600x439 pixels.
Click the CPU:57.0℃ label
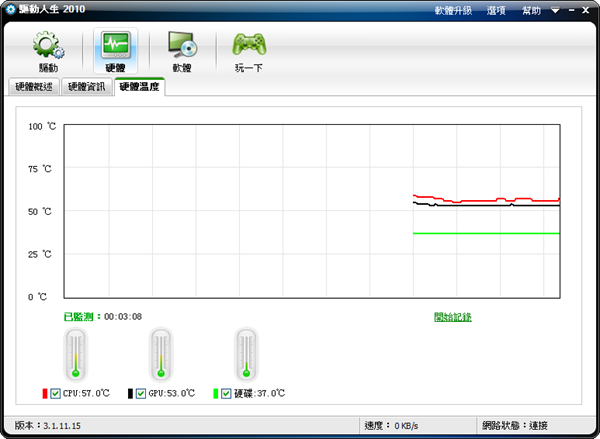pos(86,393)
